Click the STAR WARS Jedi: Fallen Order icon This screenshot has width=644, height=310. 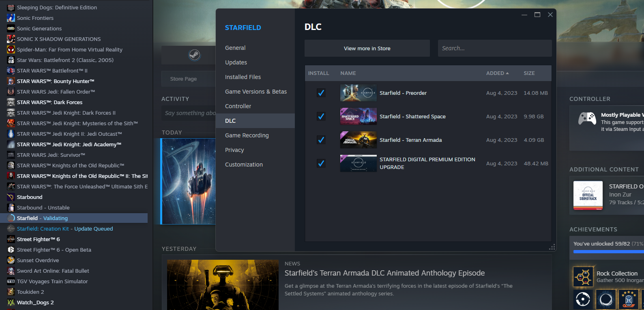pyautogui.click(x=11, y=92)
